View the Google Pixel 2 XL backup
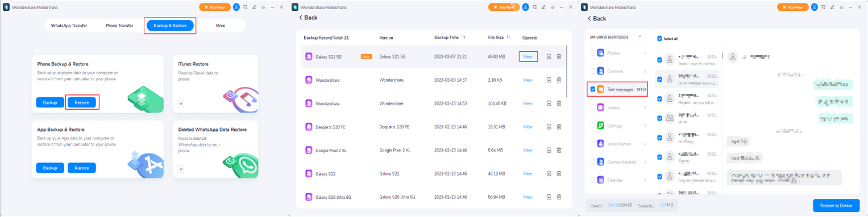The width and height of the screenshot is (868, 217). click(x=528, y=150)
